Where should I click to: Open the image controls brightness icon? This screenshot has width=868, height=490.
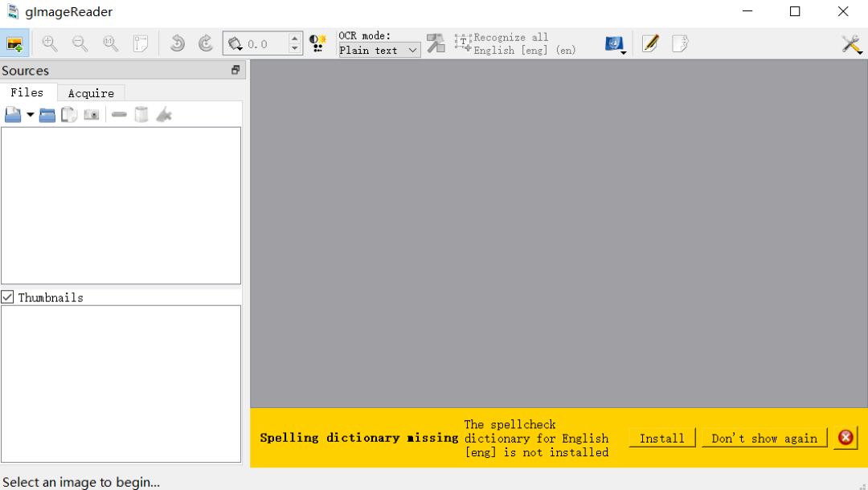[x=317, y=43]
